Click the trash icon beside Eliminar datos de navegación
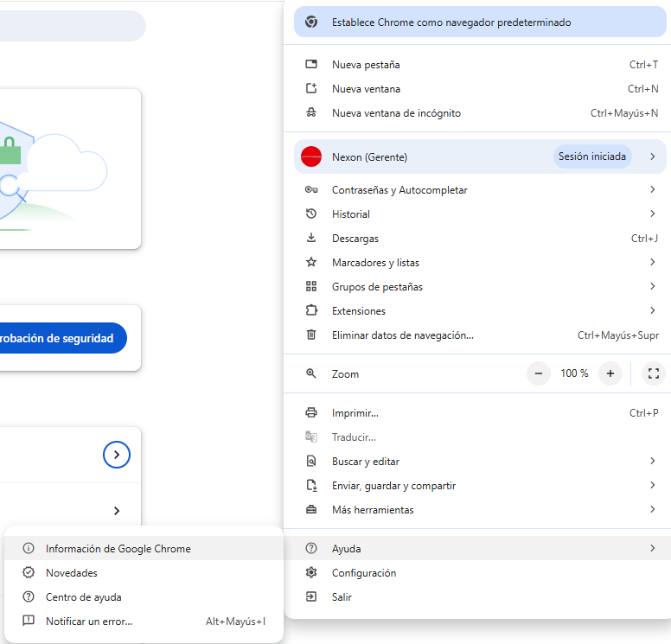Image resolution: width=671 pixels, height=644 pixels. (x=311, y=335)
